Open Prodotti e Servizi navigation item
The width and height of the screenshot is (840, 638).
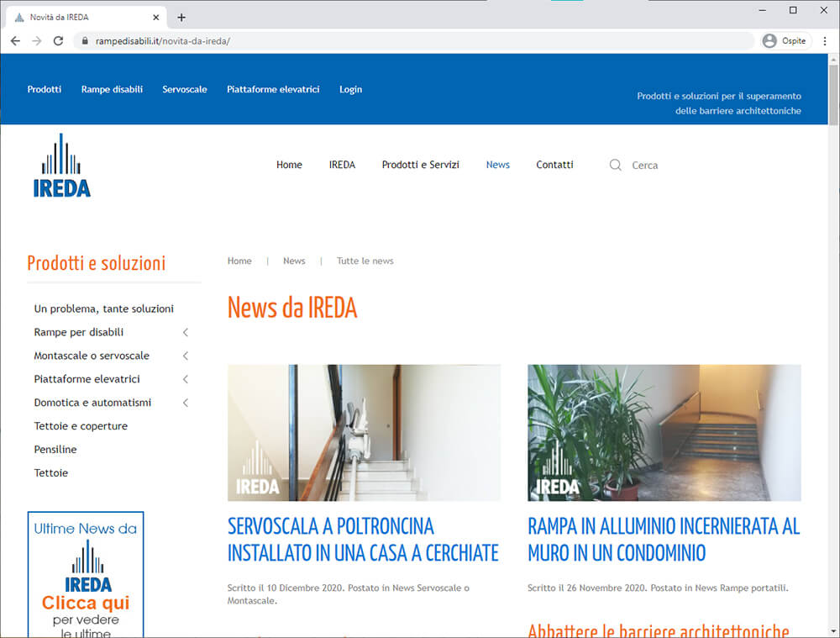[421, 165]
